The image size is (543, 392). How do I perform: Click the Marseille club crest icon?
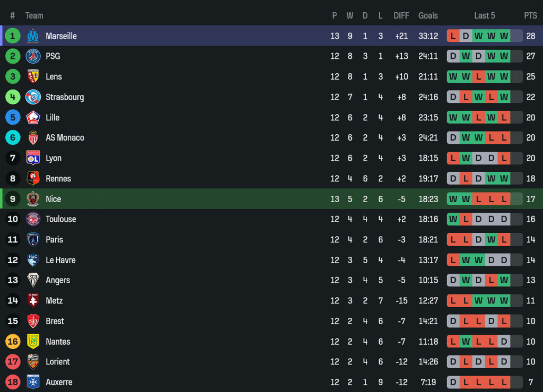pos(33,36)
